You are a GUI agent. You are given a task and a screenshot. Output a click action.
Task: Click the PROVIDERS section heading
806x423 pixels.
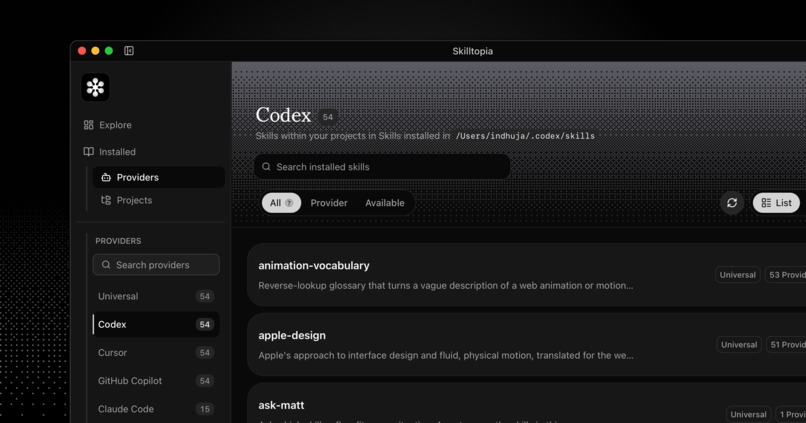[x=118, y=241]
